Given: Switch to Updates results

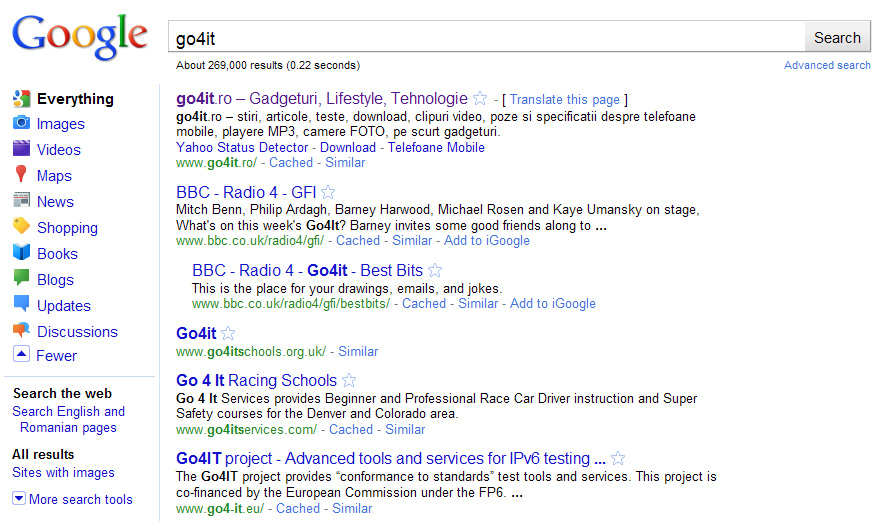Looking at the screenshot, I should tap(64, 306).
